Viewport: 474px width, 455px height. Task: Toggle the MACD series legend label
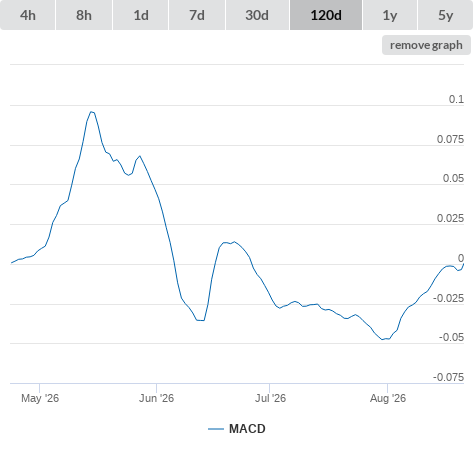(x=247, y=429)
